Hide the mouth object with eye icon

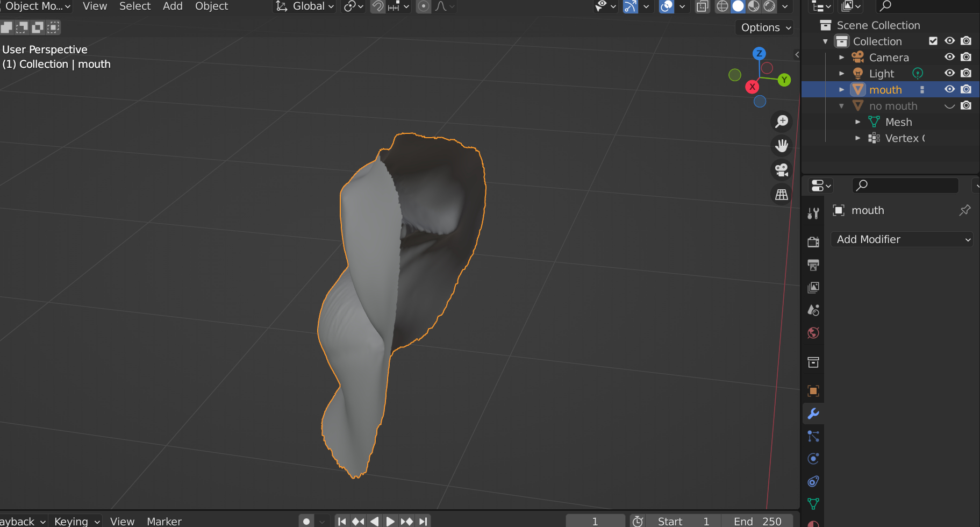click(x=950, y=89)
